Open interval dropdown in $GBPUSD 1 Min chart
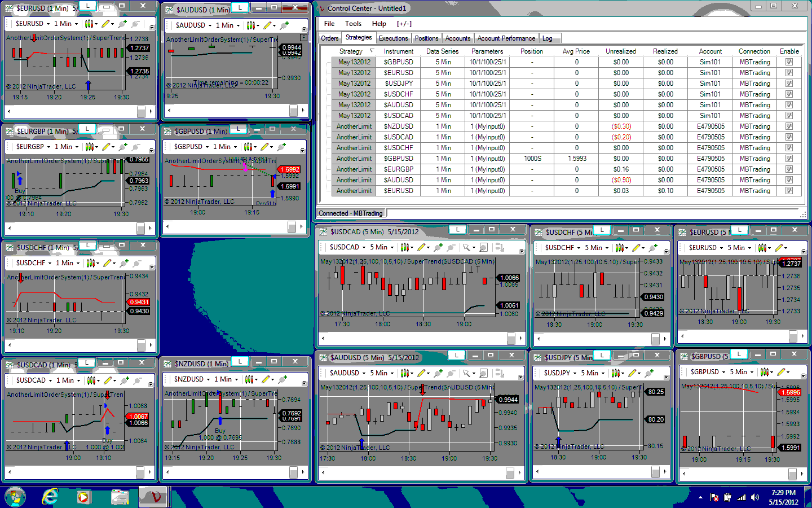Image resolution: width=812 pixels, height=508 pixels. pyautogui.click(x=225, y=147)
